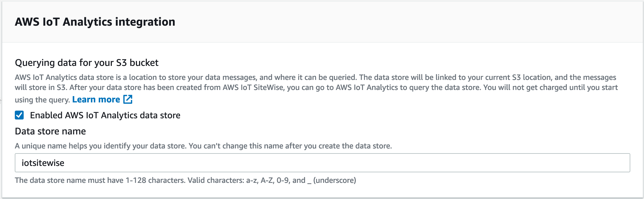Disable the AWS IoT Analytics data store checkbox

(19, 115)
